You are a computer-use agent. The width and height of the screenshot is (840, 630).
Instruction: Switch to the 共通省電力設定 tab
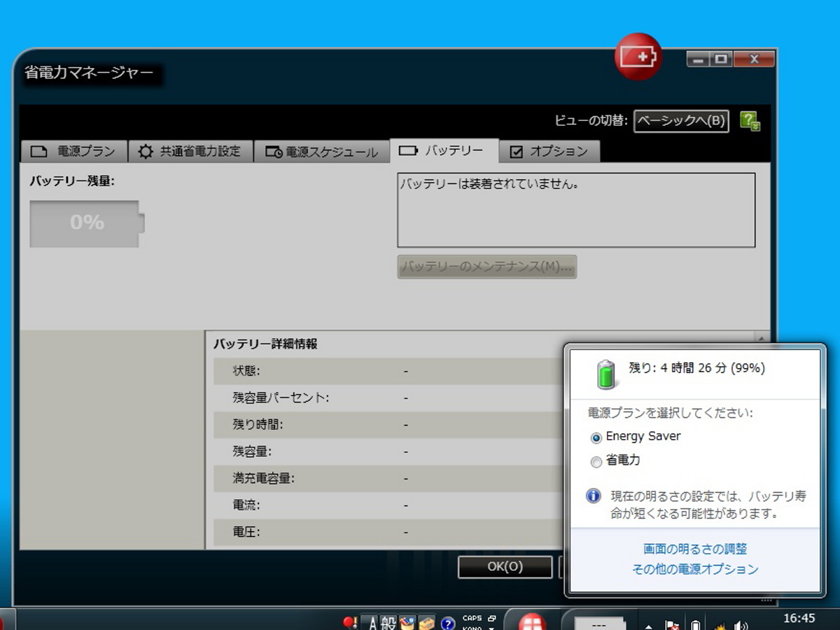(189, 151)
